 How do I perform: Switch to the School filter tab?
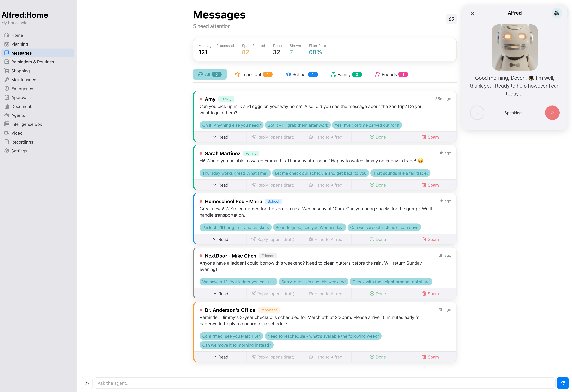(x=301, y=74)
